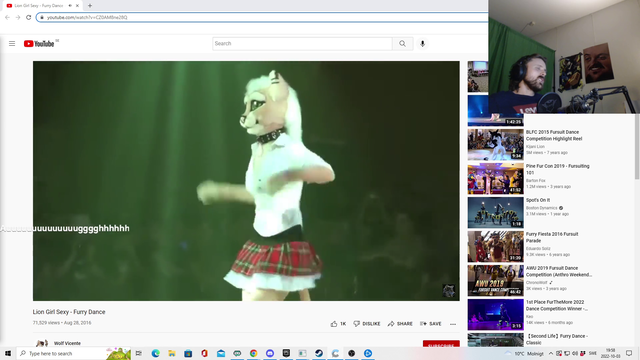The width and height of the screenshot is (640, 360).
Task: Open Second Life Furry Dance video title
Action: click(x=557, y=339)
